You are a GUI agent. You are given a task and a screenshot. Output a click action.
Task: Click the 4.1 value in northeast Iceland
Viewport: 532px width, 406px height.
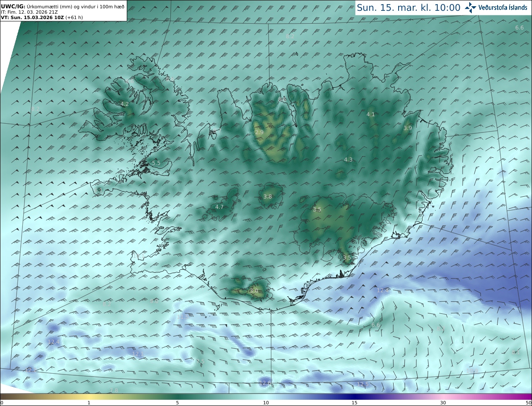pos(370,114)
